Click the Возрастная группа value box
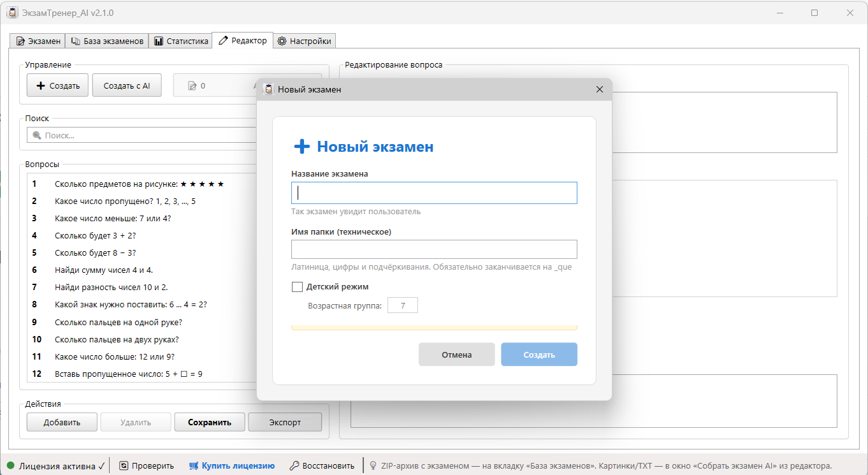This screenshot has width=868, height=475. [403, 305]
